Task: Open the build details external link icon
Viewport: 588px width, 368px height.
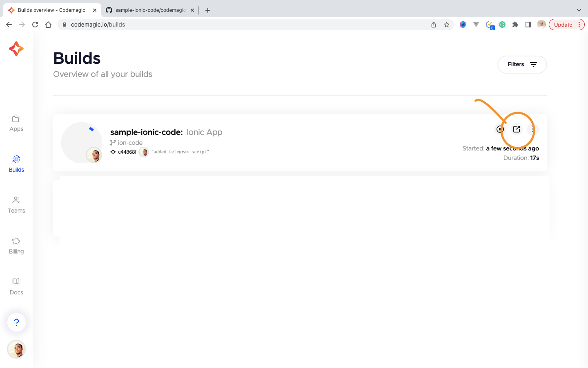Action: click(517, 129)
